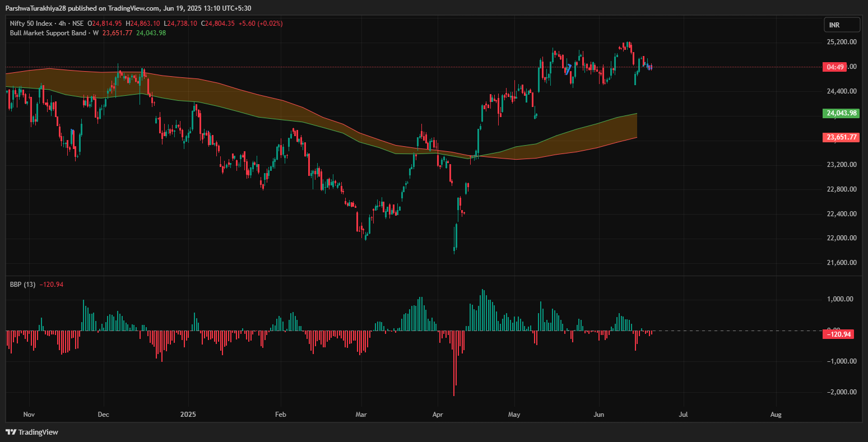The image size is (868, 442).
Task: Open the INR currency selector
Action: (842, 25)
